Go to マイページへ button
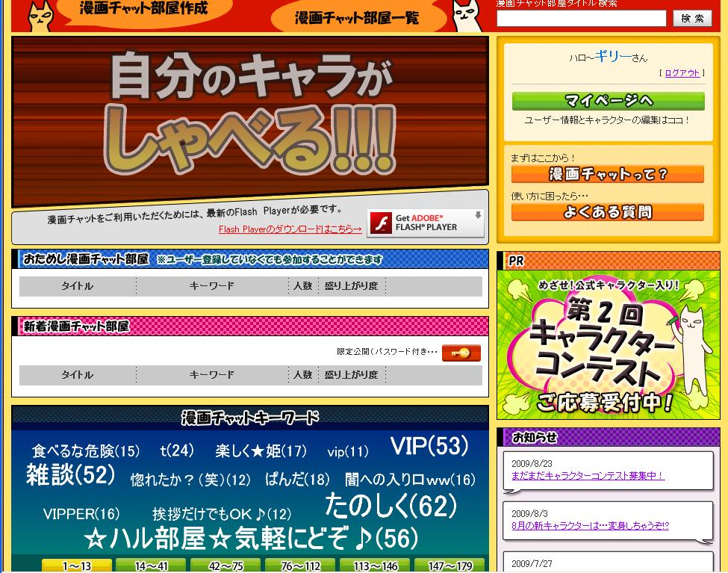 608,101
